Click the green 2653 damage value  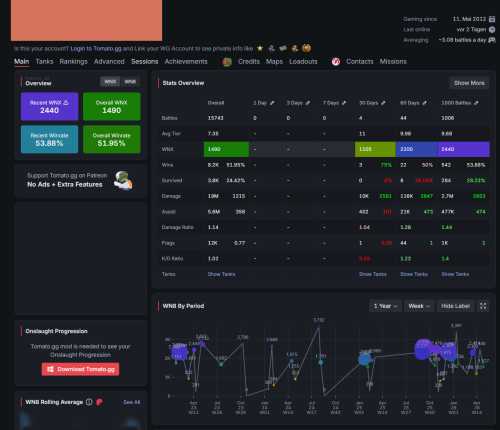479,196
